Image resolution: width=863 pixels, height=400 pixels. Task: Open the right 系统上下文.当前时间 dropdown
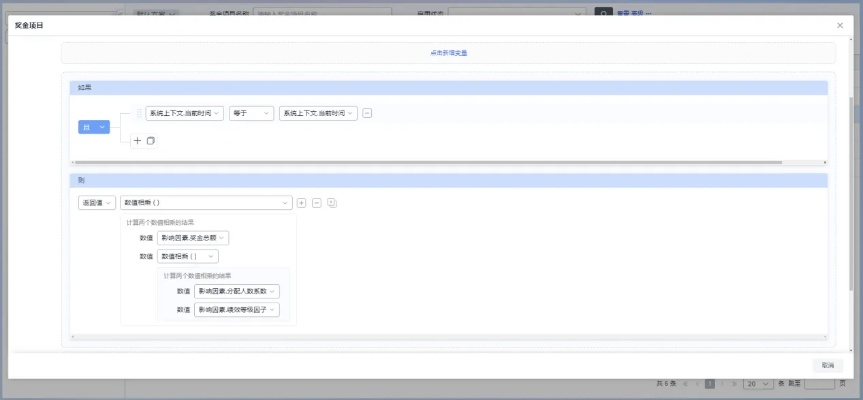coord(318,114)
